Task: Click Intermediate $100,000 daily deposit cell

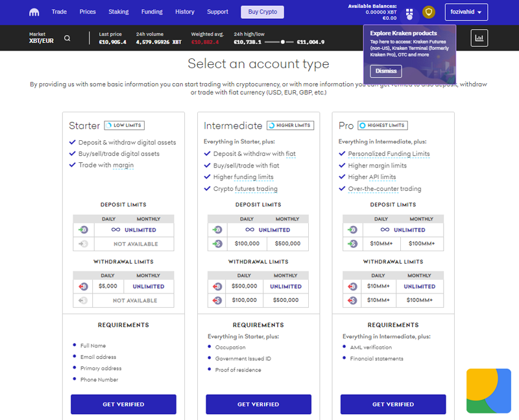Action: click(247, 243)
